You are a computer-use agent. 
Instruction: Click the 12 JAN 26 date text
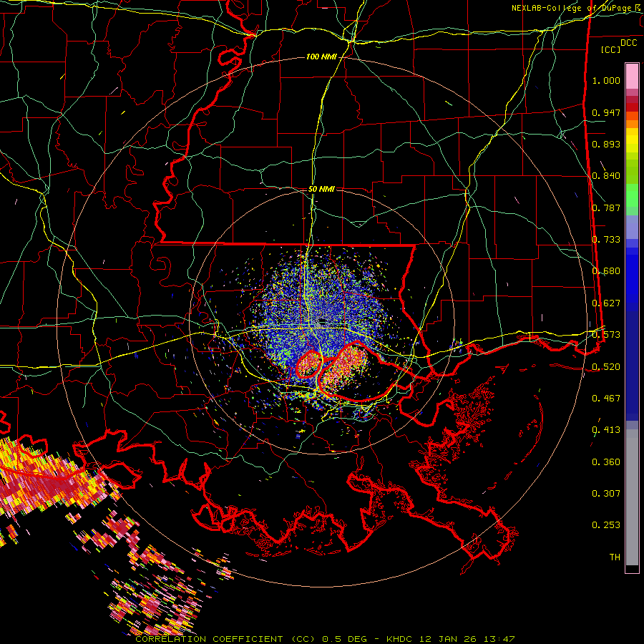(447, 639)
